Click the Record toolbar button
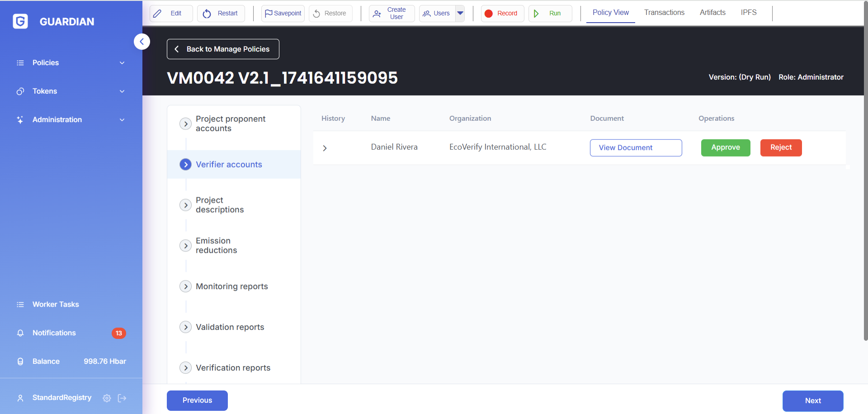Screen dimensions: 868x414 (502, 14)
